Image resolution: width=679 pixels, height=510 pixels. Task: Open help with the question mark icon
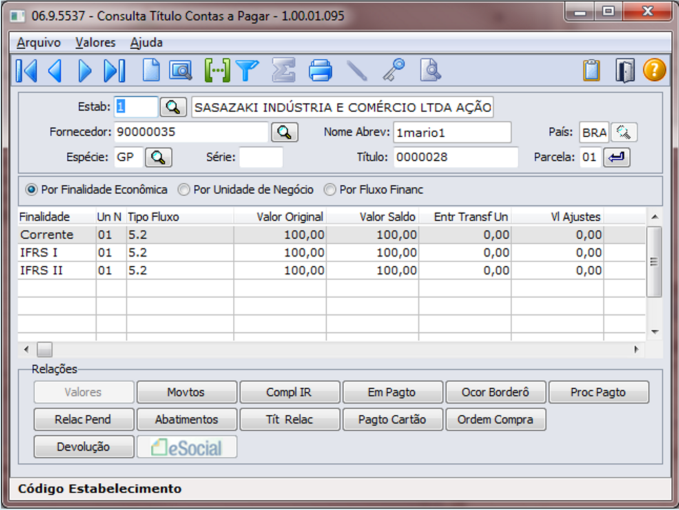pyautogui.click(x=654, y=70)
